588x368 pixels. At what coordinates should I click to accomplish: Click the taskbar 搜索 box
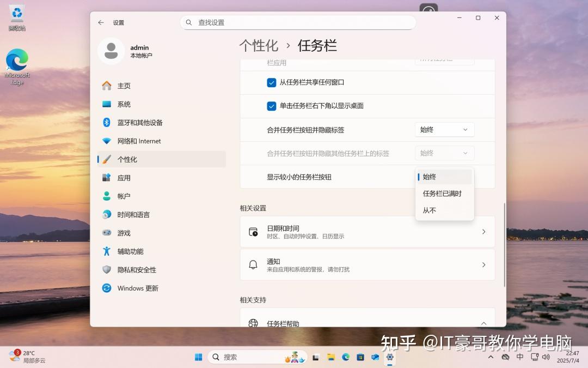257,357
